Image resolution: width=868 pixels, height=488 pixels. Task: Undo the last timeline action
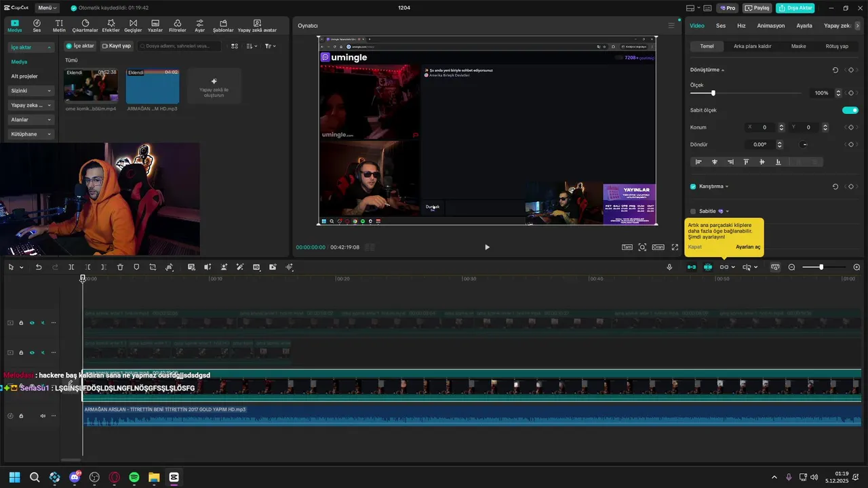(x=39, y=267)
